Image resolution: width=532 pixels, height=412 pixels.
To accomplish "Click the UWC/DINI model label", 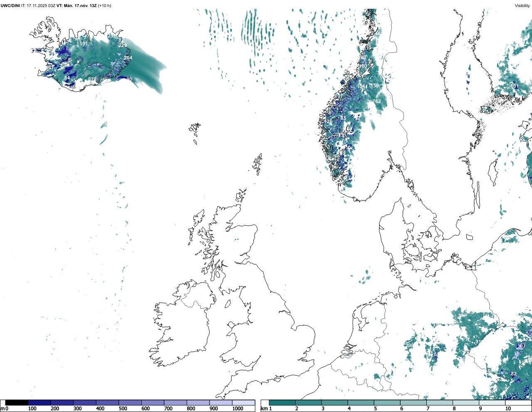I will coord(10,6).
